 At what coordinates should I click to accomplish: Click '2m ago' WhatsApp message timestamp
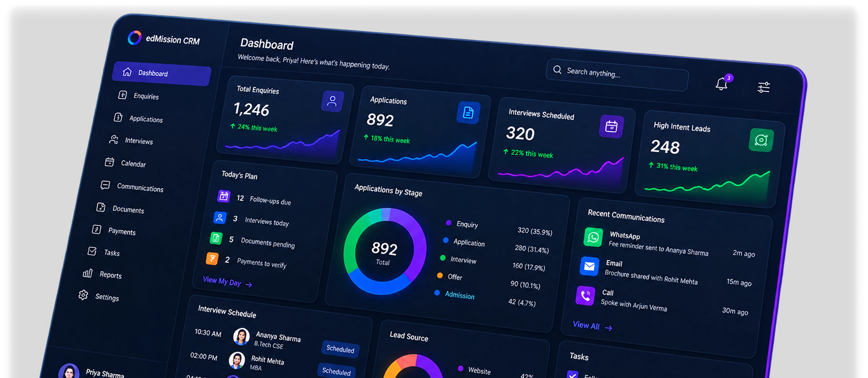743,253
